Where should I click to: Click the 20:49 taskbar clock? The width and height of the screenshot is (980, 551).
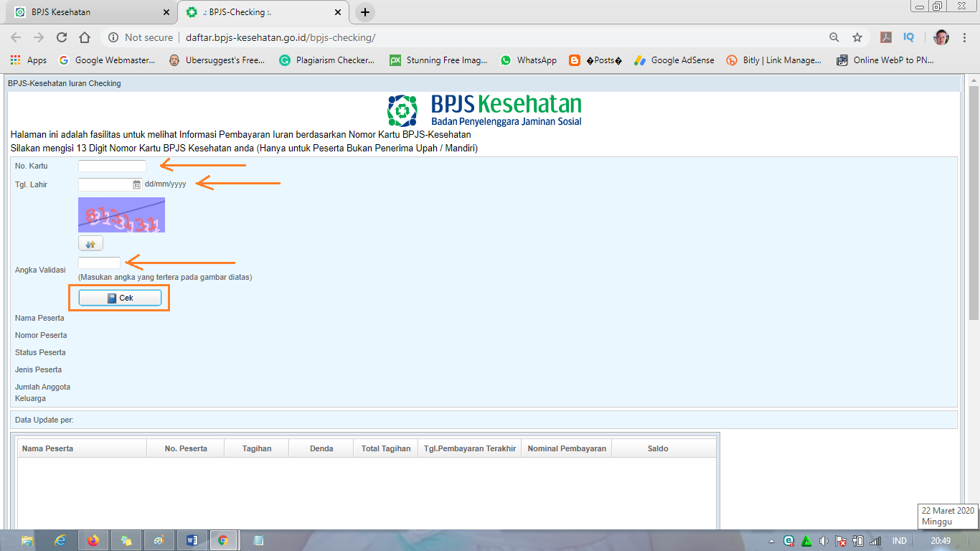coord(941,541)
